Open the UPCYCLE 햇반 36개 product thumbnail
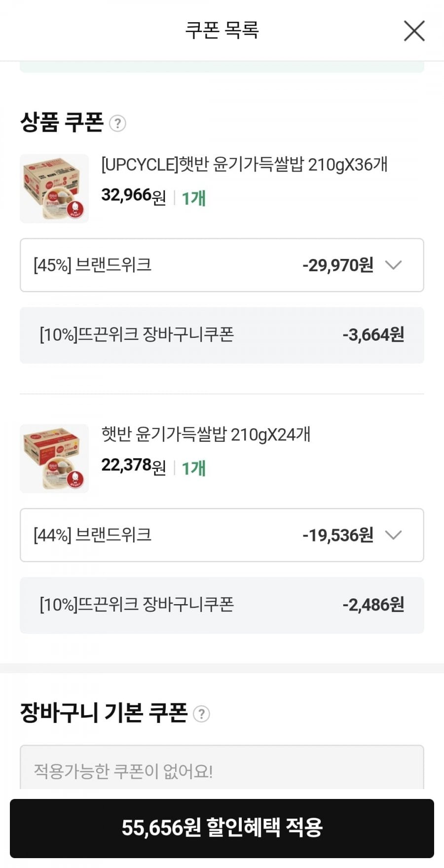This screenshot has width=444, height=868. pyautogui.click(x=54, y=188)
